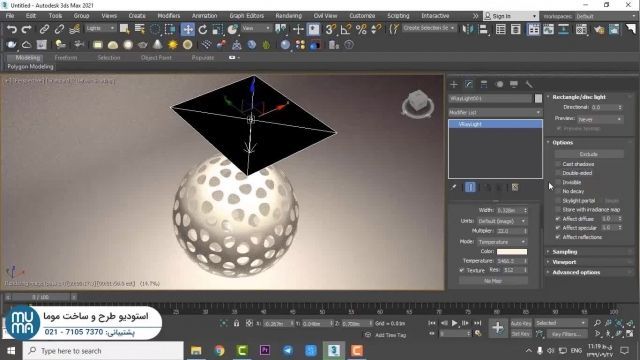Viewport: 640px width, 360px height.
Task: Open the Units dropdown
Action: [x=502, y=221]
